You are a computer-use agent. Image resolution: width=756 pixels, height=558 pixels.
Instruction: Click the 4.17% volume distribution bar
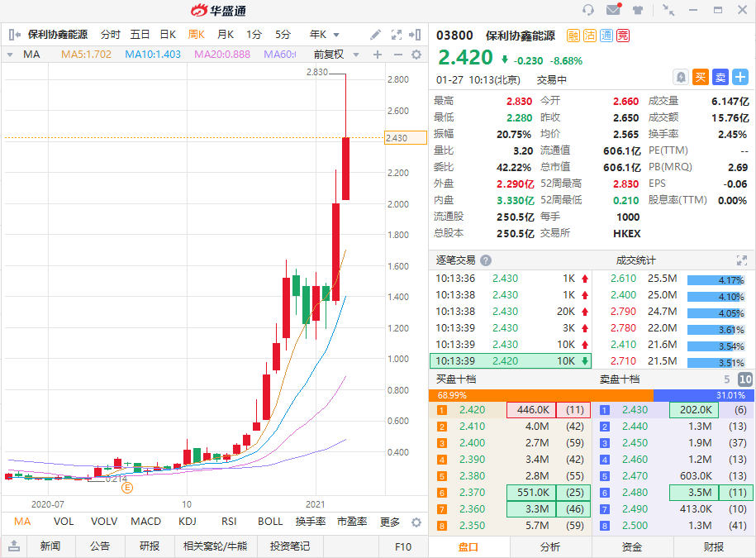point(716,280)
